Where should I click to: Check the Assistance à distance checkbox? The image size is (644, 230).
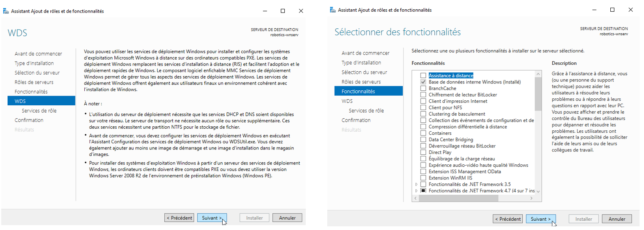tap(423, 76)
